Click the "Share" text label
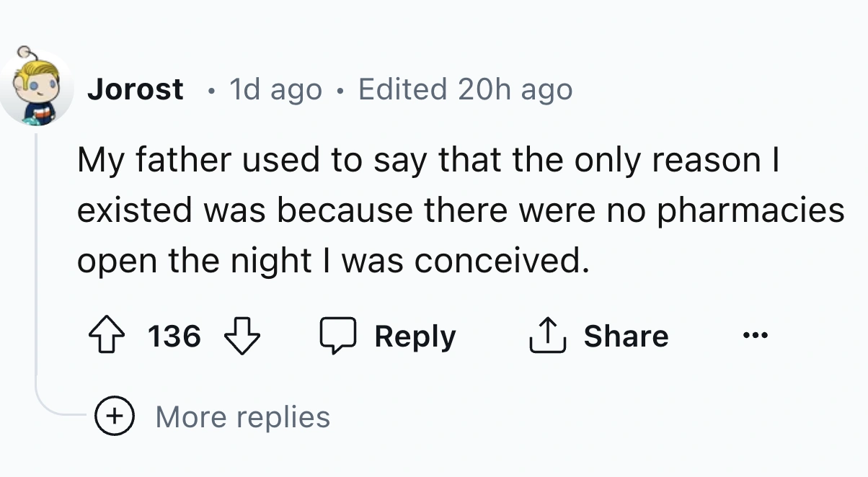Image resolution: width=868 pixels, height=477 pixels. (626, 336)
